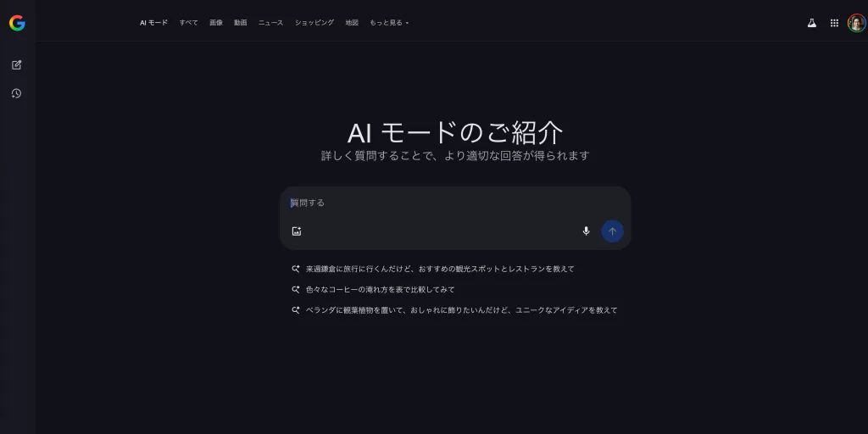
Task: Start voice input with microphone icon
Action: click(587, 231)
